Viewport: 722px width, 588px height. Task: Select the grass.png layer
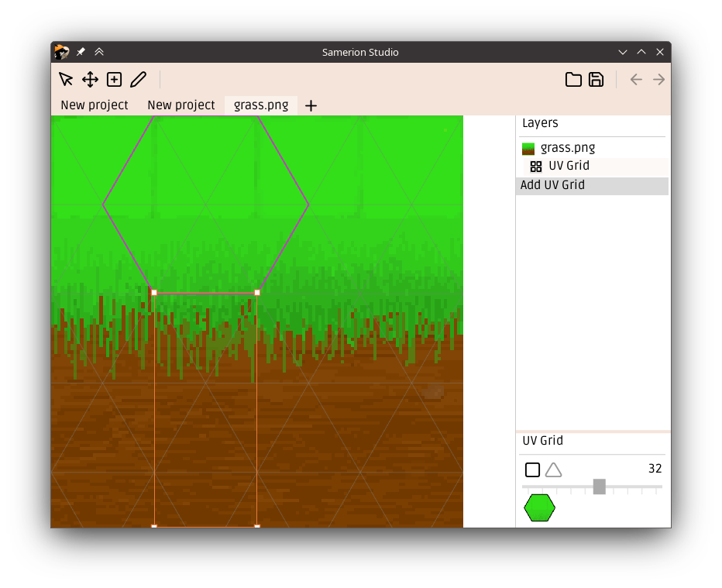coord(567,148)
